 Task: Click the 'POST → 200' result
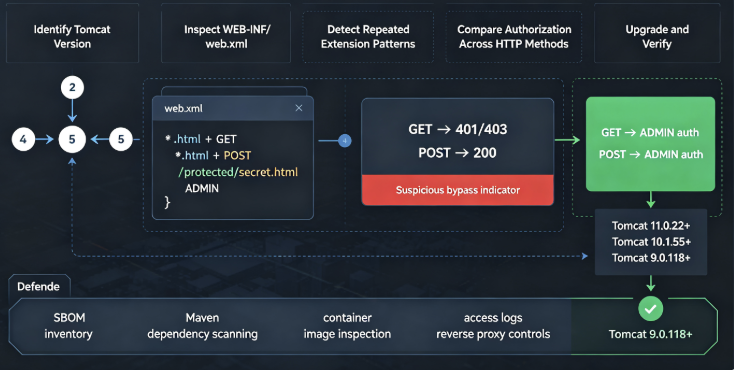point(457,153)
